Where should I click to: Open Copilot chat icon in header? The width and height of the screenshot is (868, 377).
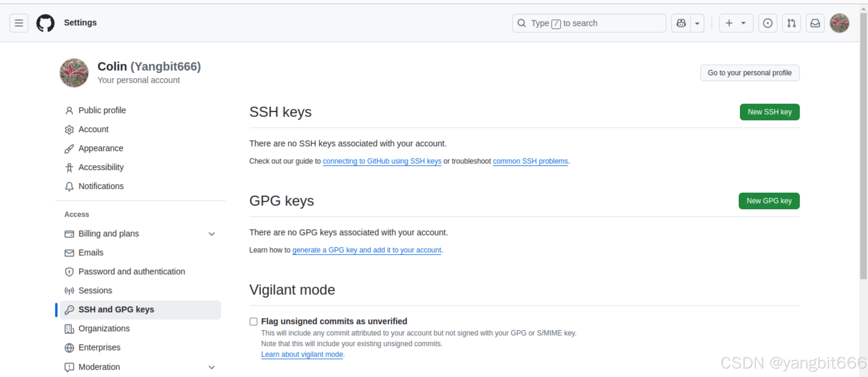(x=681, y=23)
